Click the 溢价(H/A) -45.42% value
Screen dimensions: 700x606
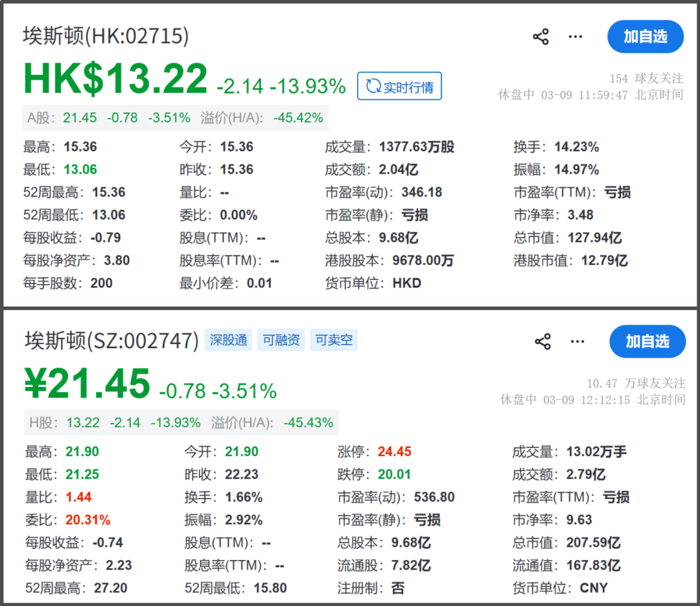click(297, 118)
